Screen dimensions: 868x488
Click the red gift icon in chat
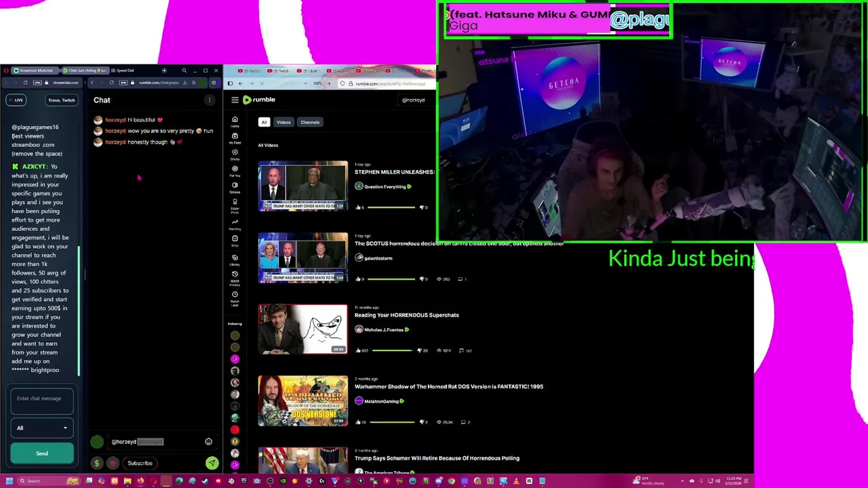[x=113, y=464]
